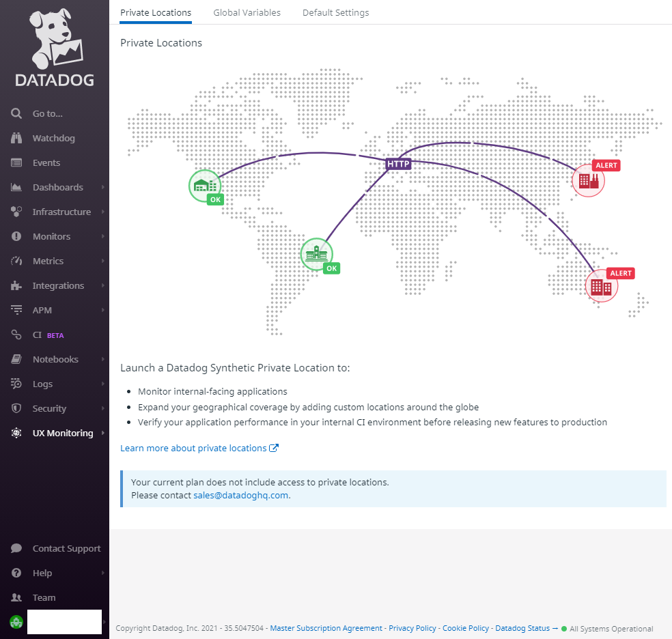Image resolution: width=672 pixels, height=639 pixels.
Task: Click the Notebooks book icon
Action: 16,359
